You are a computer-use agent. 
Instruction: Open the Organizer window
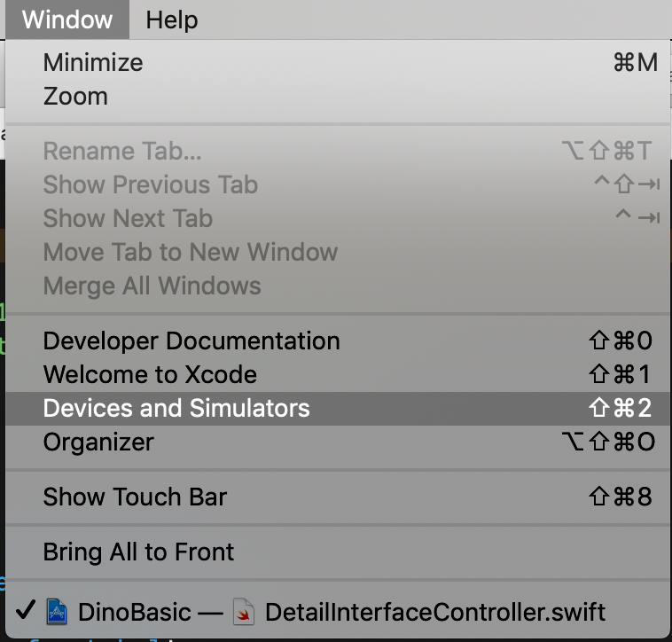(338, 442)
